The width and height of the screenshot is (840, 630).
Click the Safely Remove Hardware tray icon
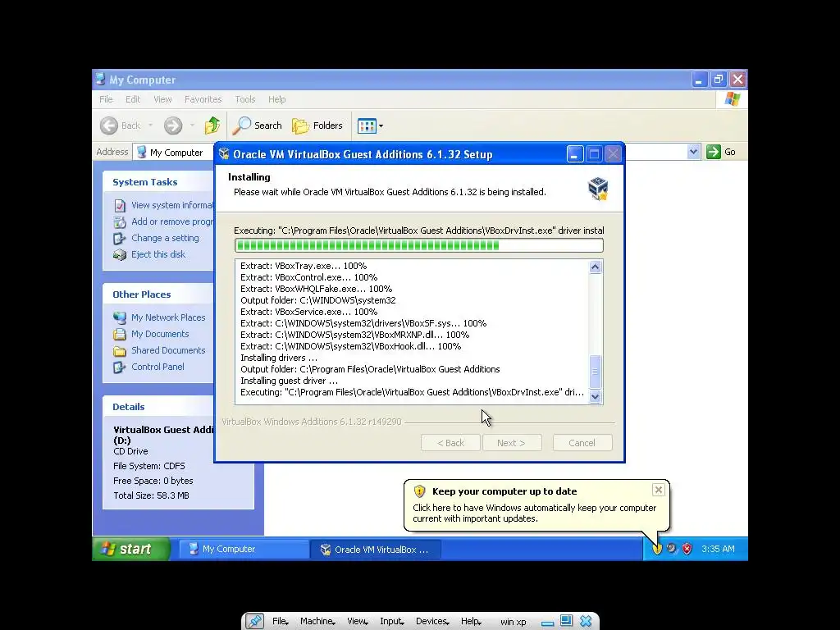coord(672,549)
